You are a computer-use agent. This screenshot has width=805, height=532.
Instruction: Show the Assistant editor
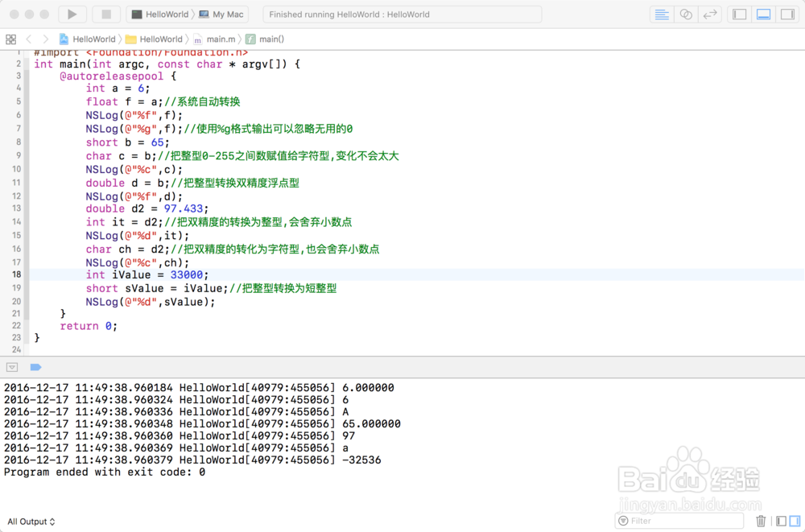tap(686, 14)
